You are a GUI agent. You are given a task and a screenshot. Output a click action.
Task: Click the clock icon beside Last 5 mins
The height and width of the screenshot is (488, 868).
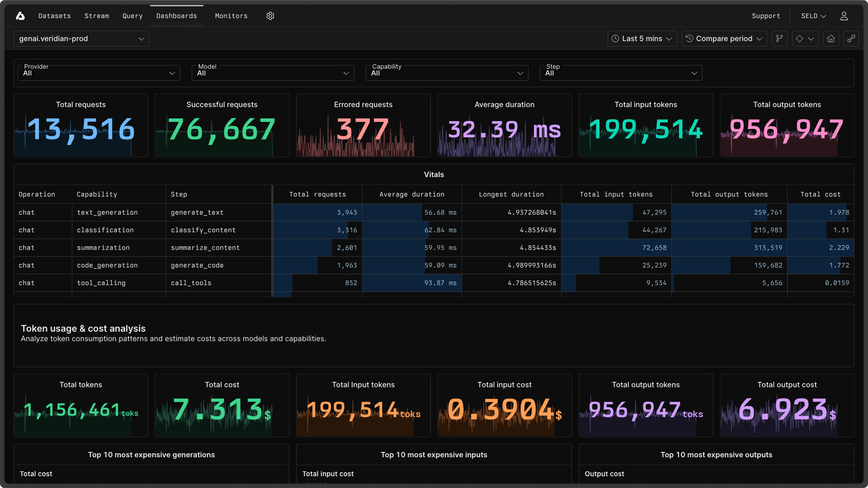(615, 38)
